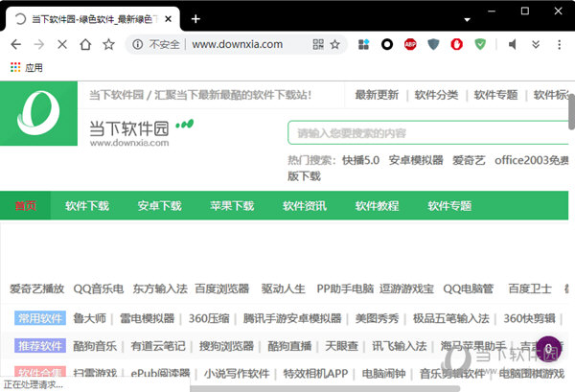Screen dimensions: 575x392
Task: Open 软件专题 link in top header
Action: point(495,95)
